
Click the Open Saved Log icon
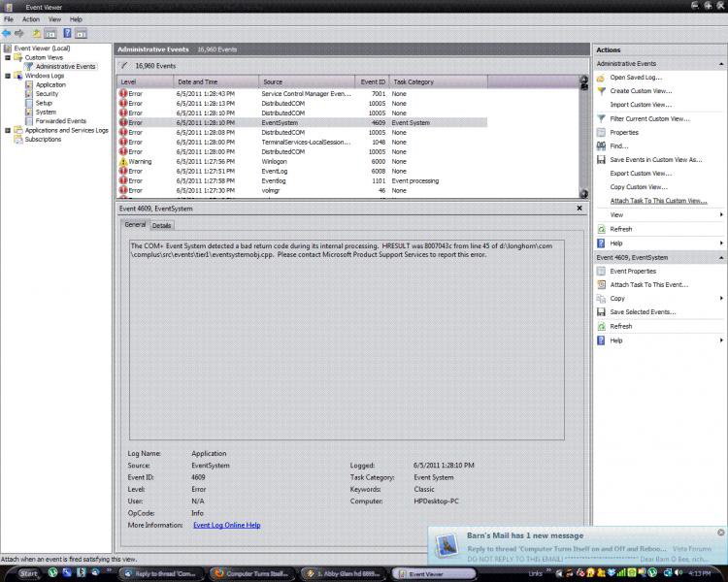click(x=601, y=78)
